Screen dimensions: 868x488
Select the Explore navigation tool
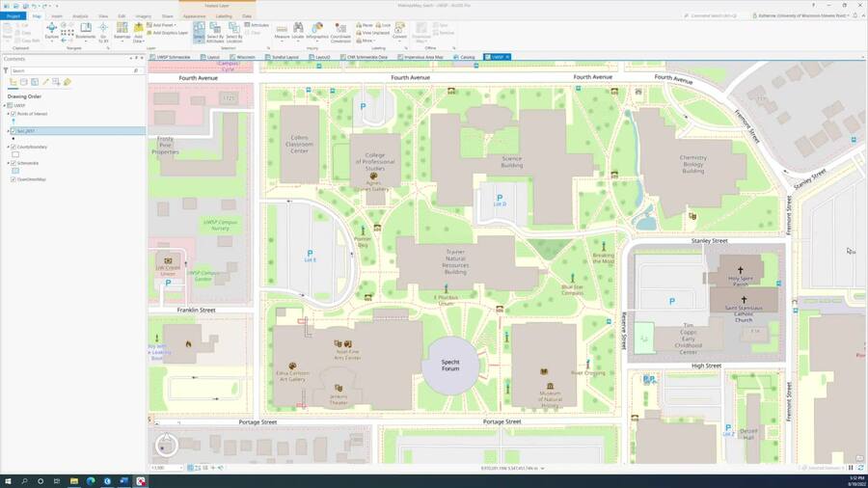click(52, 30)
